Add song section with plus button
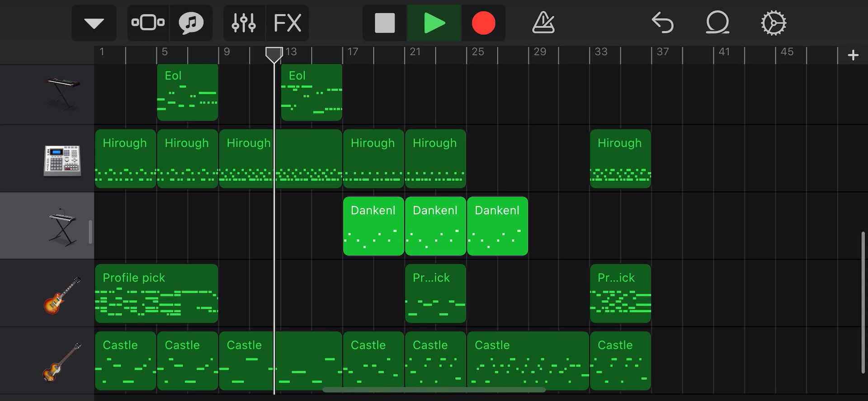 (853, 55)
